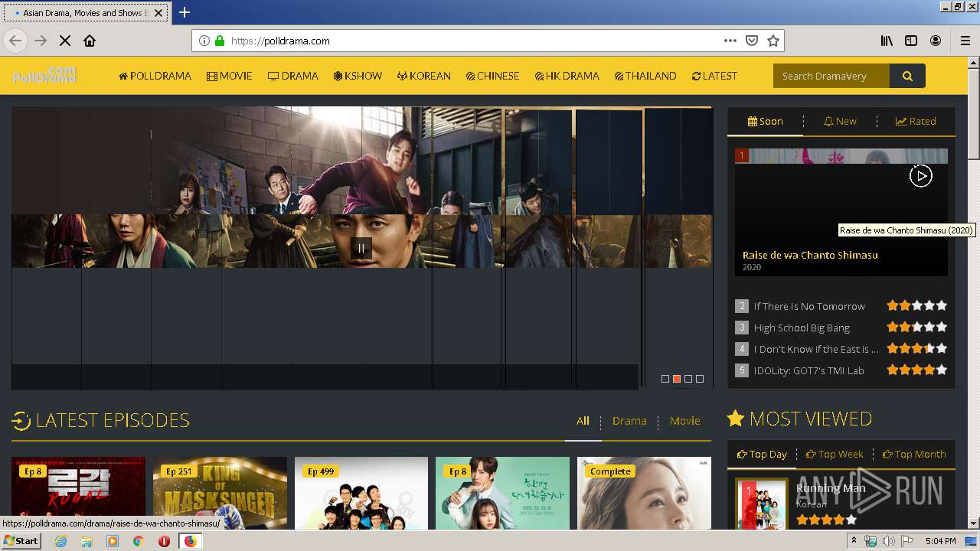Screen dimensions: 980x551
Task: Submit search with magnifier button
Action: [x=907, y=76]
